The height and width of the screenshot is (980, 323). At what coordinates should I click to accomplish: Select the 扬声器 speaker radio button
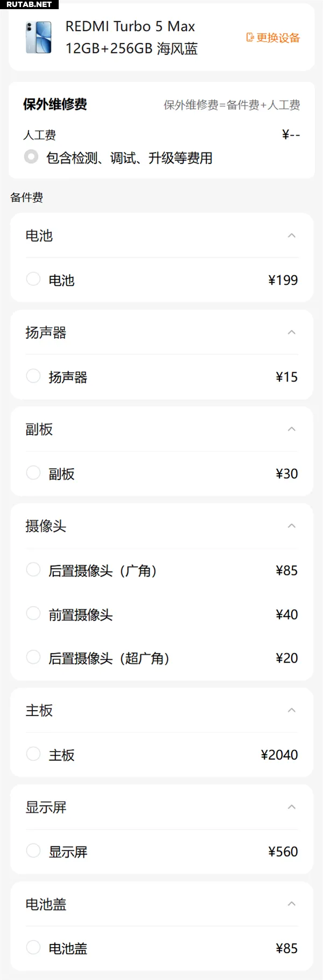pyautogui.click(x=33, y=376)
